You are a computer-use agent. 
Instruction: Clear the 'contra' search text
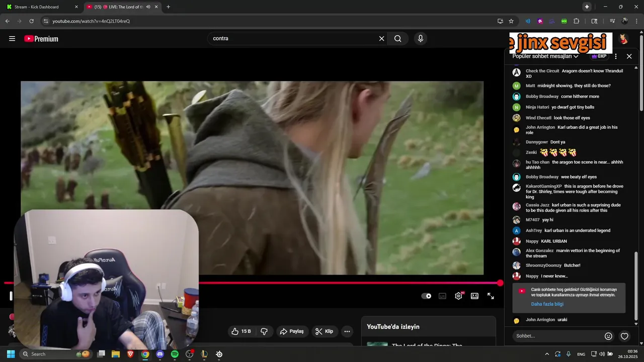[x=381, y=39]
